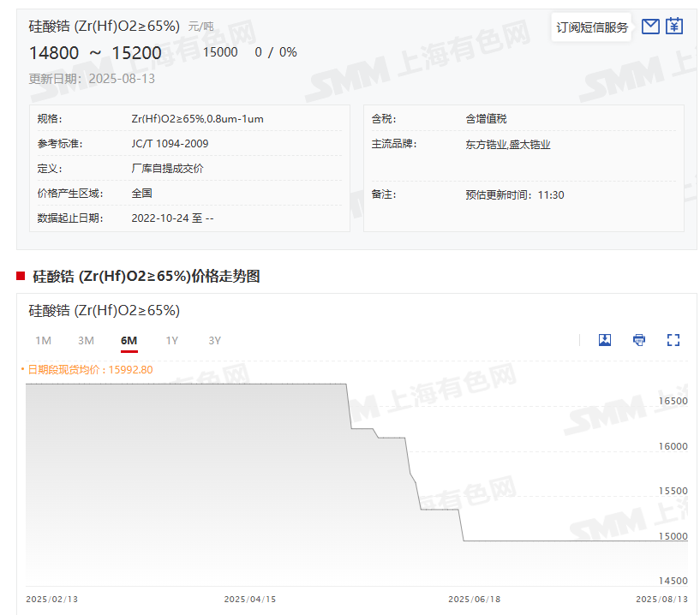Screen dimensions: 700x615
Task: Click the 14800 ~ 15200 price range
Action: (x=95, y=52)
